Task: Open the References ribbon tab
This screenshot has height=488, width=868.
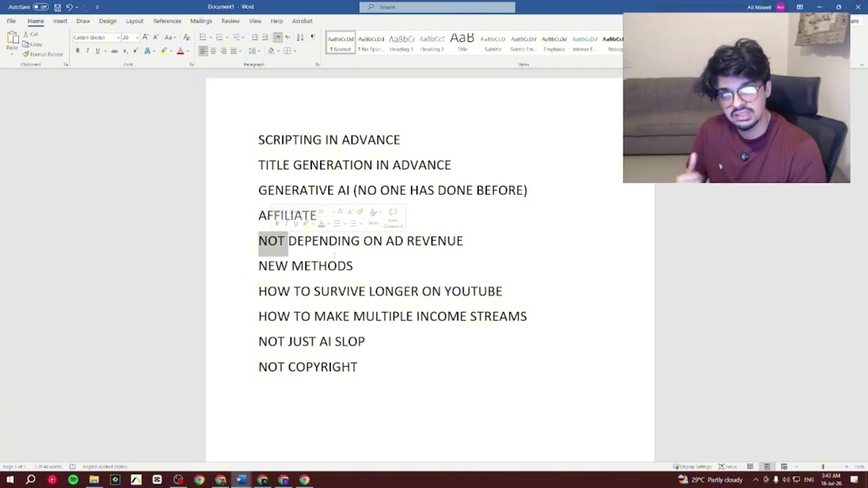Action: click(x=167, y=21)
